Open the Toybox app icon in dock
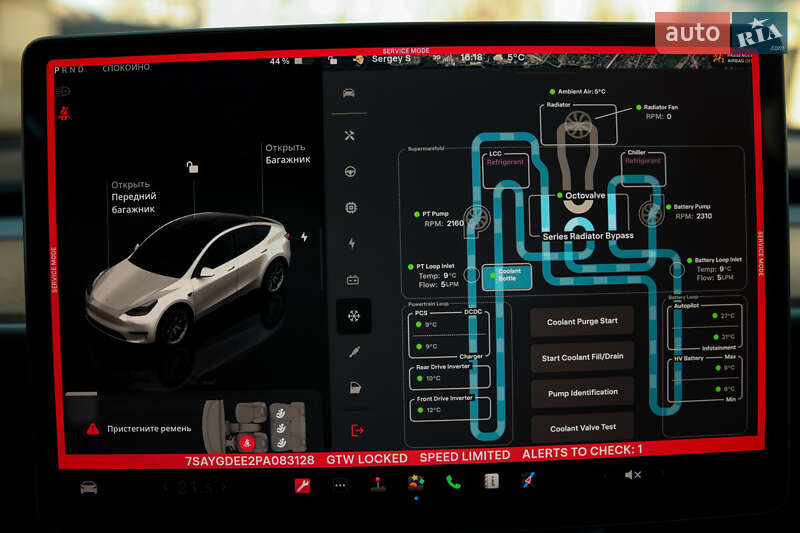The width and height of the screenshot is (800, 533). pos(416,482)
